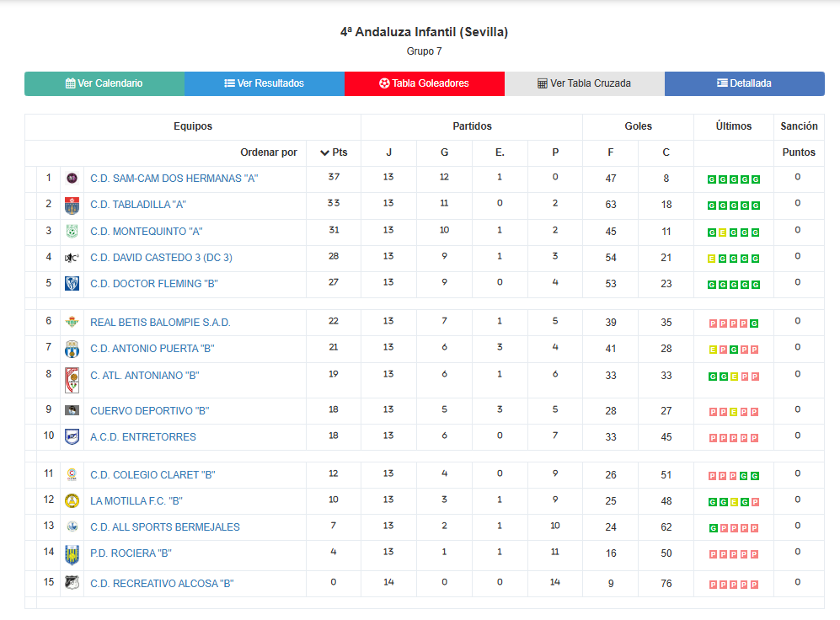
Task: Open C.D. SAM-CAM DOS HERMANAS "A" link
Action: [174, 179]
